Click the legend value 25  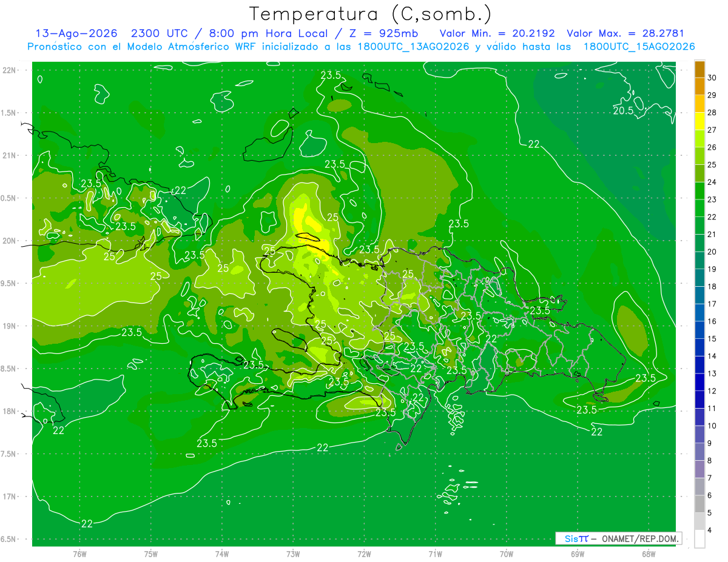712,165
